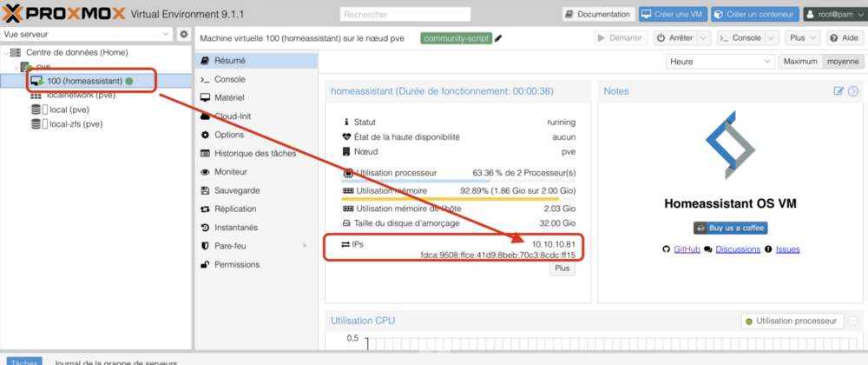The height and width of the screenshot is (365, 868).
Task: Click the Issues warning icon
Action: coord(768,249)
